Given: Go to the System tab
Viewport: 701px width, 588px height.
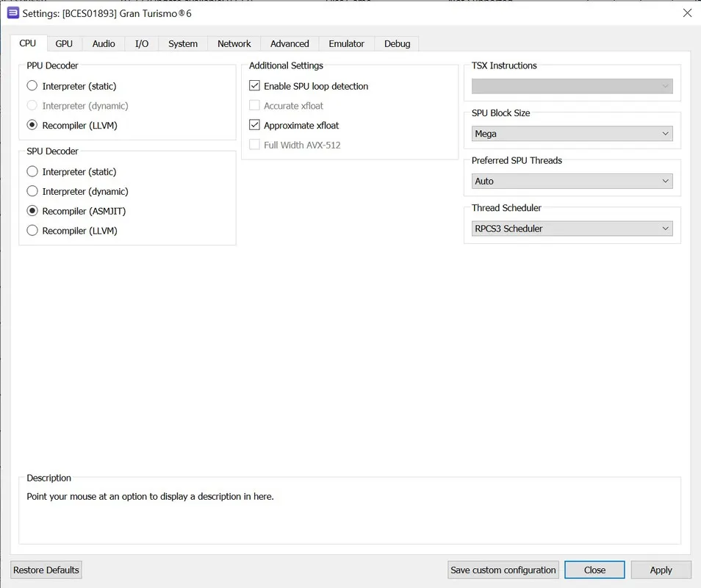Looking at the screenshot, I should click(183, 44).
